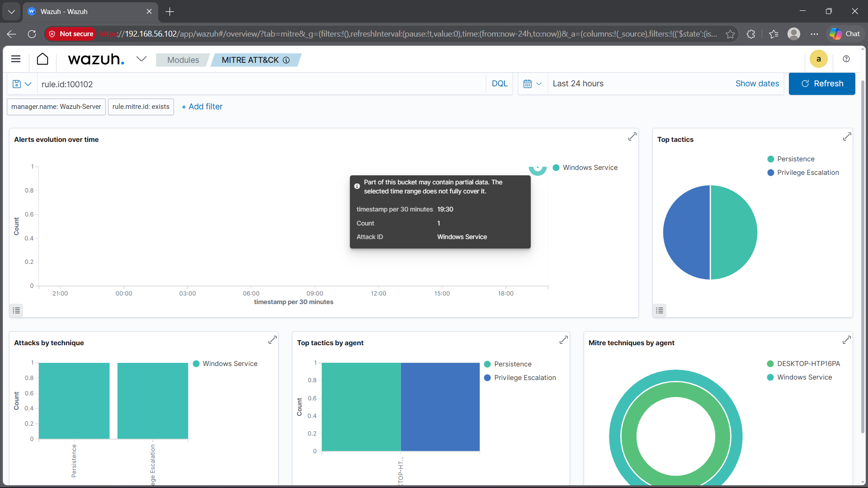
Task: Select the rule.mitre.id: exists filter pill
Action: [x=141, y=107]
